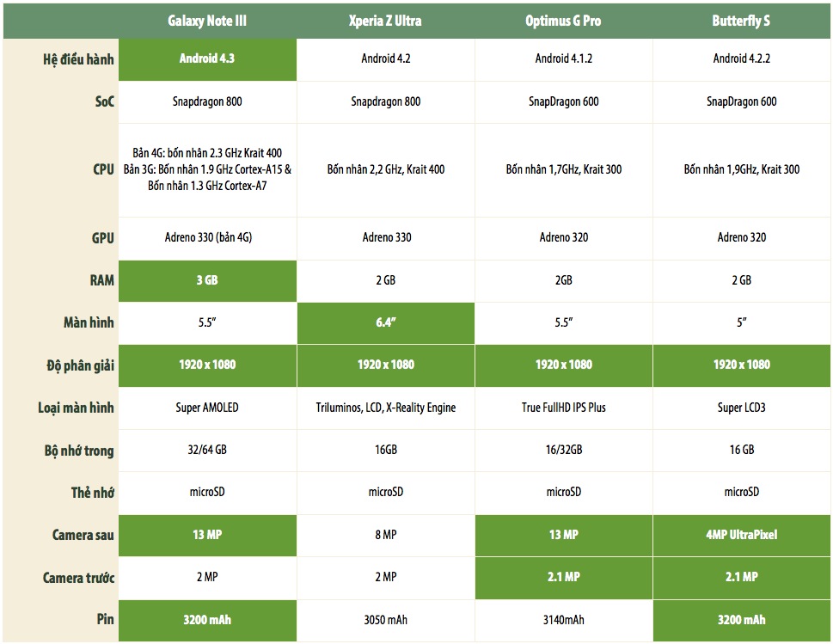Select the RAM row label

(103, 279)
